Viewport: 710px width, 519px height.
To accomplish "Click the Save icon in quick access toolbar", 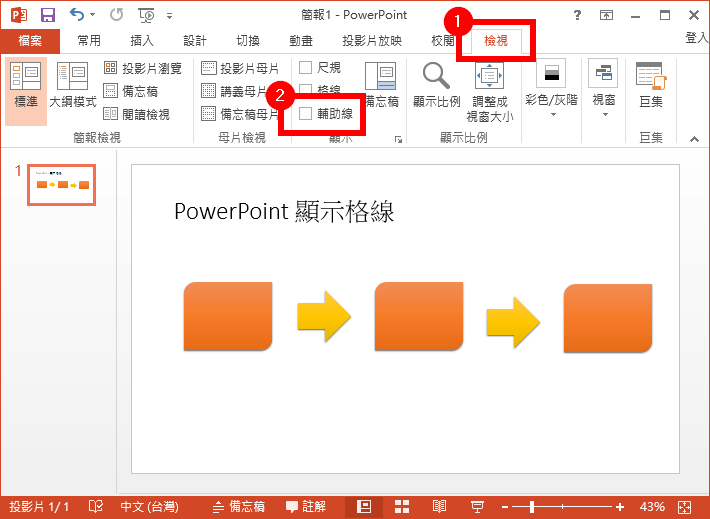I will coord(48,15).
